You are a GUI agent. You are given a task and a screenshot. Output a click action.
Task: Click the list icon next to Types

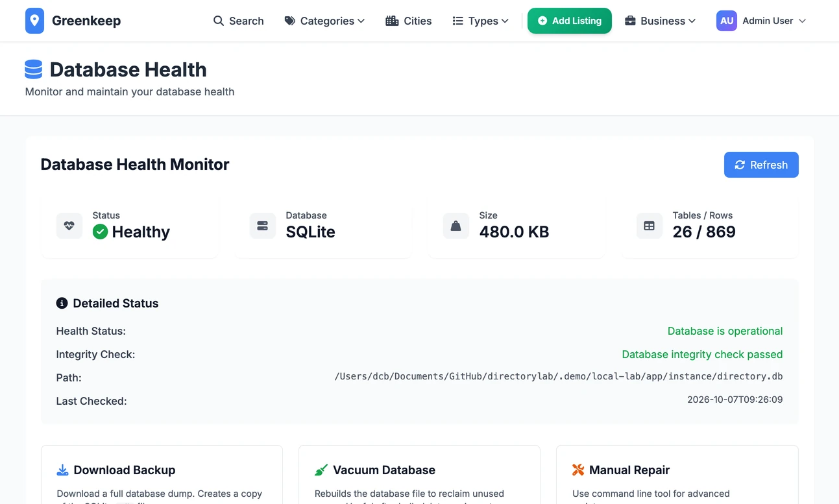458,21
